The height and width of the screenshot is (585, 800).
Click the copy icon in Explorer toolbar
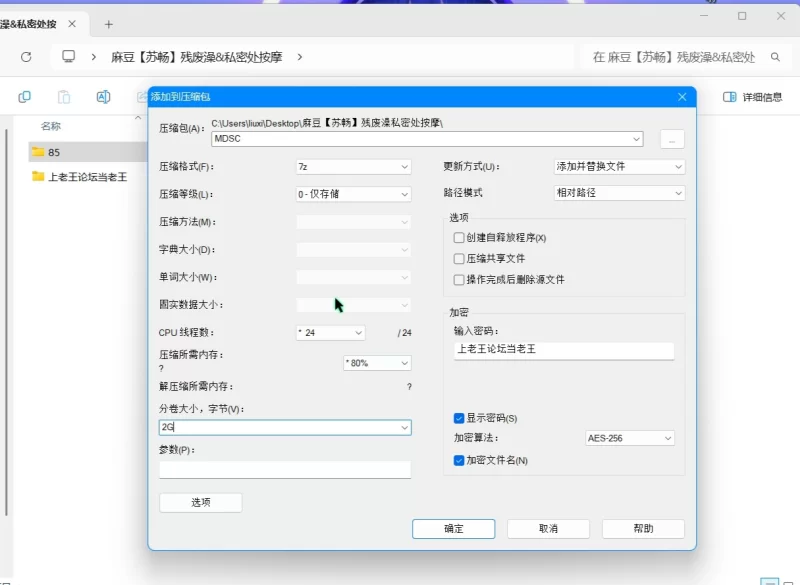(24, 96)
